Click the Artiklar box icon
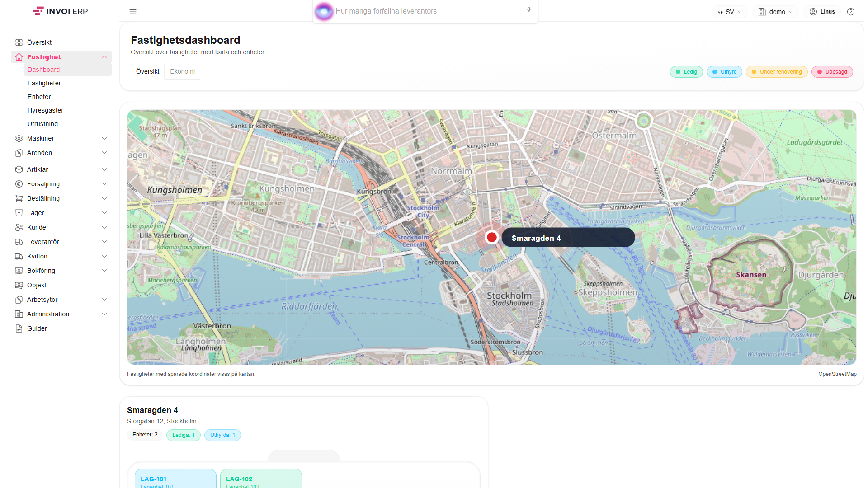This screenshot has width=868, height=488. 19,169
